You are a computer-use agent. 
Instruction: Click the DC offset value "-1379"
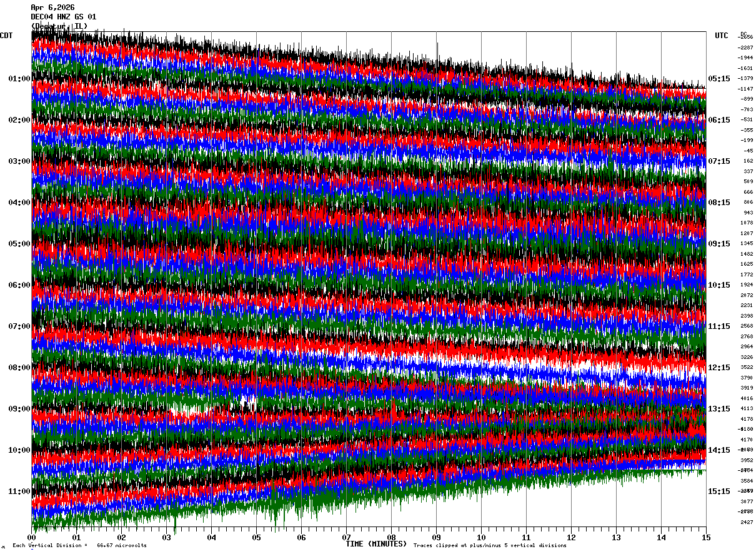pos(745,78)
